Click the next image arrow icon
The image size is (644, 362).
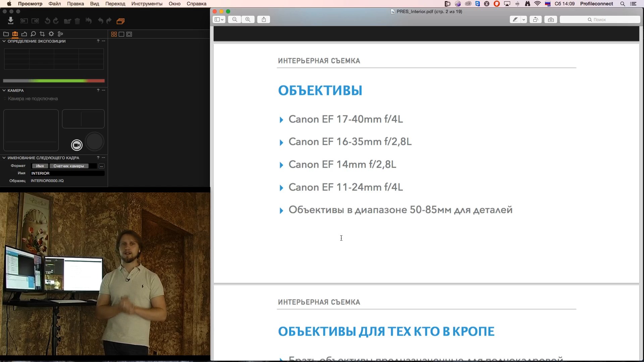[35, 21]
